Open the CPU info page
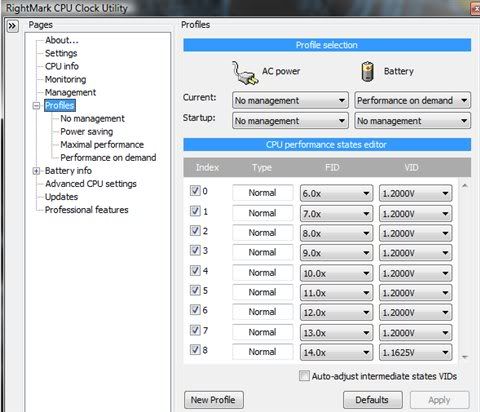 (x=62, y=66)
